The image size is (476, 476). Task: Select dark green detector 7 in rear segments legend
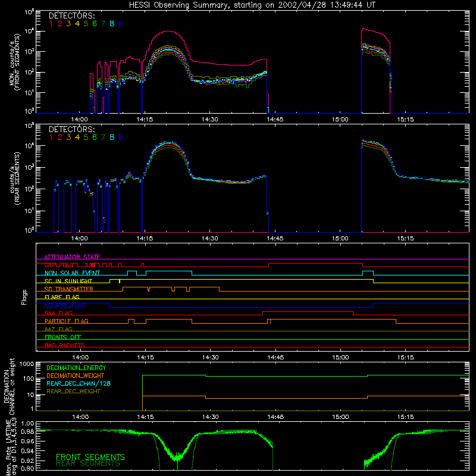point(103,137)
